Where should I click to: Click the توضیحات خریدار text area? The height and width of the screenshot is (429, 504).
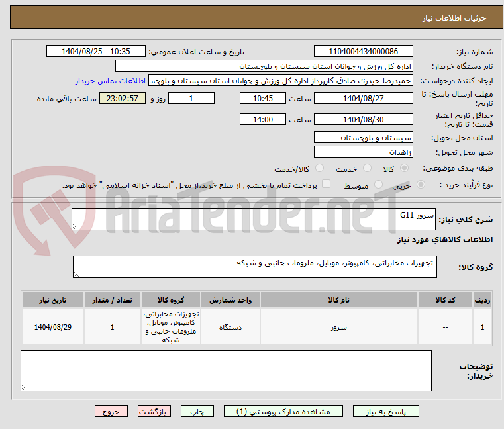226,371
